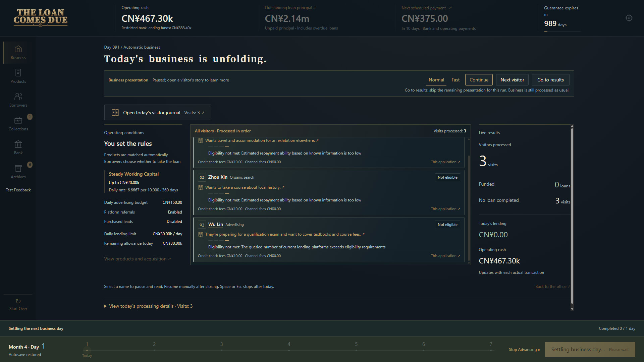Click the Next visitor button
The height and width of the screenshot is (362, 644).
(x=512, y=80)
